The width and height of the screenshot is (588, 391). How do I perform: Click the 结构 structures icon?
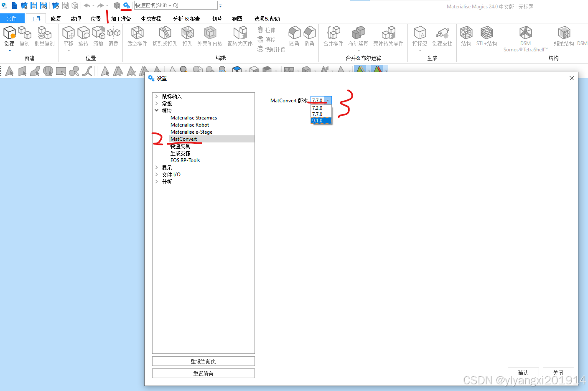pyautogui.click(x=466, y=33)
